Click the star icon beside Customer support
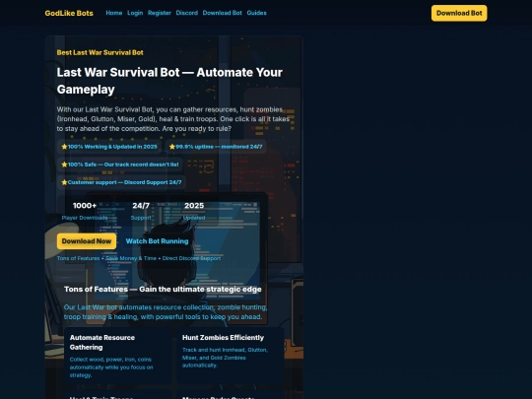 coord(64,182)
